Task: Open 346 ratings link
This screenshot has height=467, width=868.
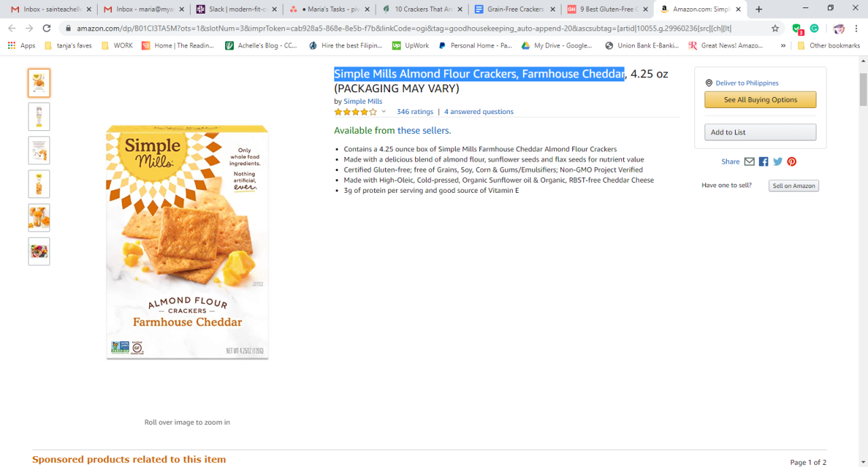Action: [x=415, y=111]
